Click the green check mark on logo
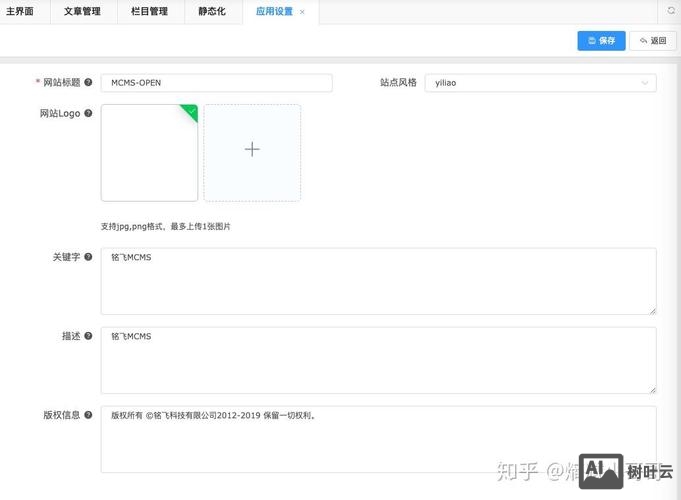The height and width of the screenshot is (500, 681). coord(191,112)
